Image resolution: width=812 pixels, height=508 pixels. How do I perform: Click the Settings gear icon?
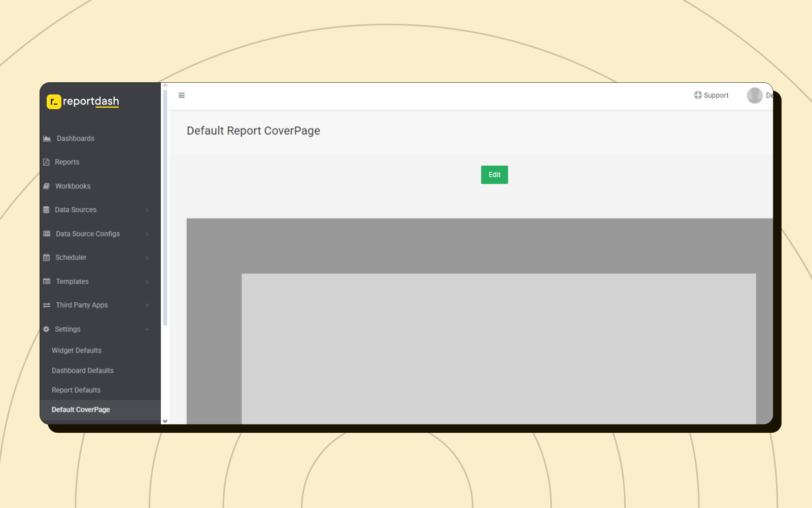coord(46,329)
